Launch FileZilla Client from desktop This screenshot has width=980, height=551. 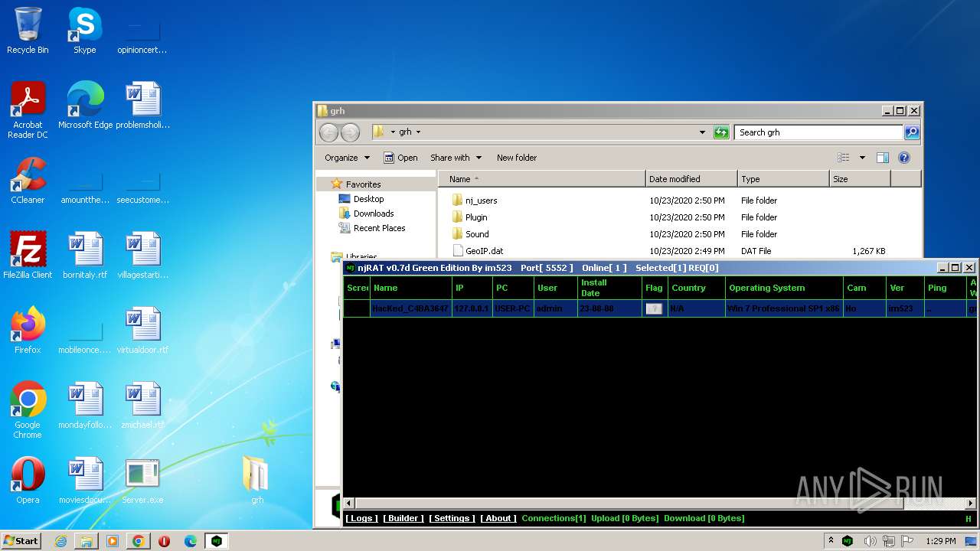click(x=28, y=256)
